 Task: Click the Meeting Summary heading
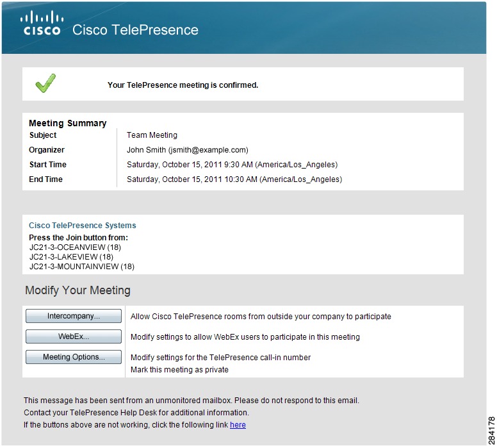(x=67, y=123)
